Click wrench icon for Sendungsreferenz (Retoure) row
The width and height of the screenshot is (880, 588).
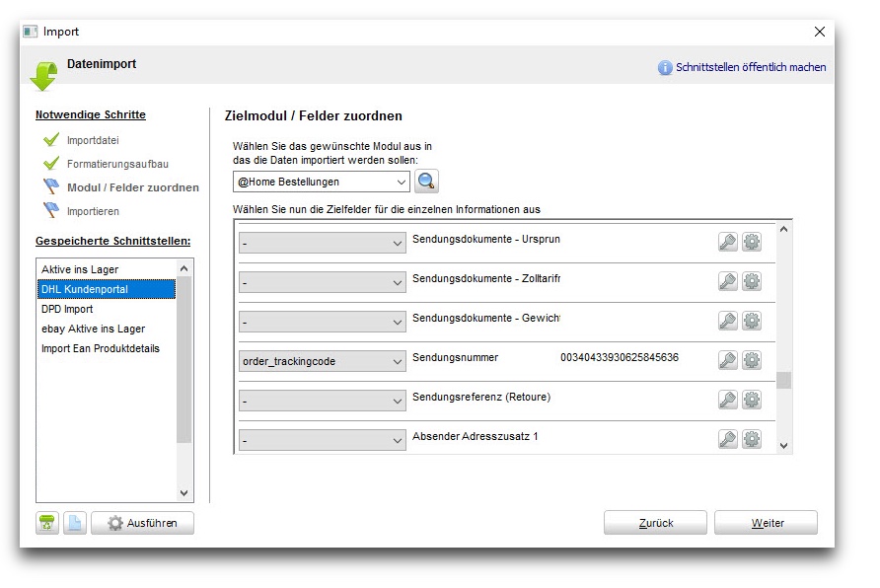[x=728, y=400]
